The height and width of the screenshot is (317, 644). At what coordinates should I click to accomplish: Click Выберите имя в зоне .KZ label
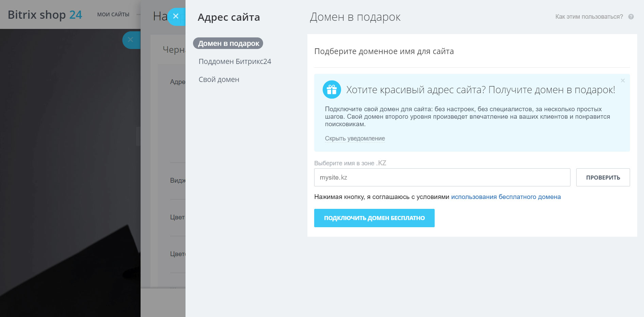(x=350, y=163)
